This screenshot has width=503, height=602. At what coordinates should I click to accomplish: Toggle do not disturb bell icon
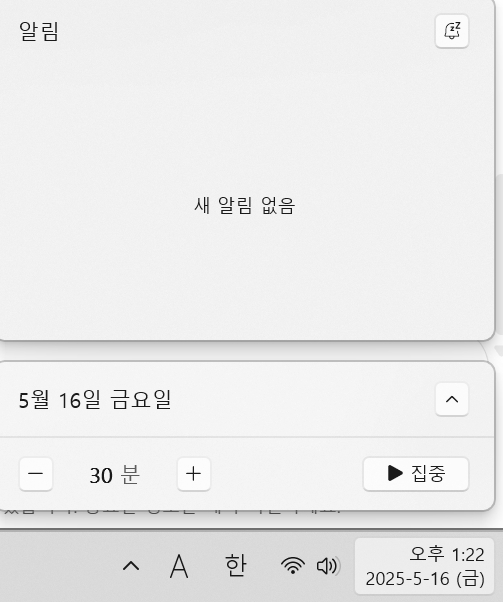click(x=452, y=31)
